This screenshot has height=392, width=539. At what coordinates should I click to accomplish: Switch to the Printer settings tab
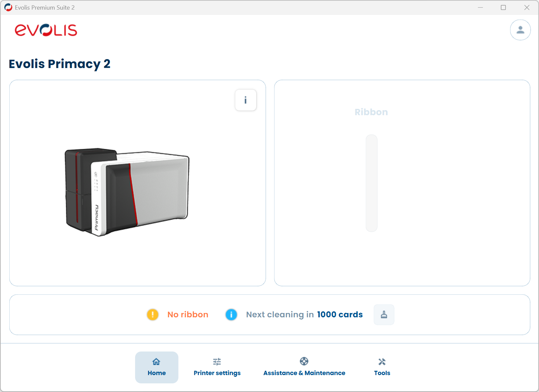click(217, 367)
